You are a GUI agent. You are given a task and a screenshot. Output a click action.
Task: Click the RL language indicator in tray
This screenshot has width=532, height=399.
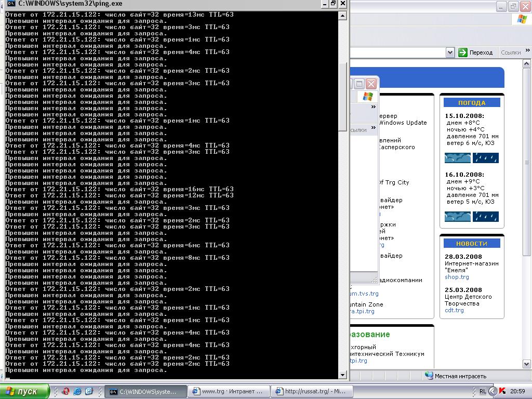tap(483, 391)
